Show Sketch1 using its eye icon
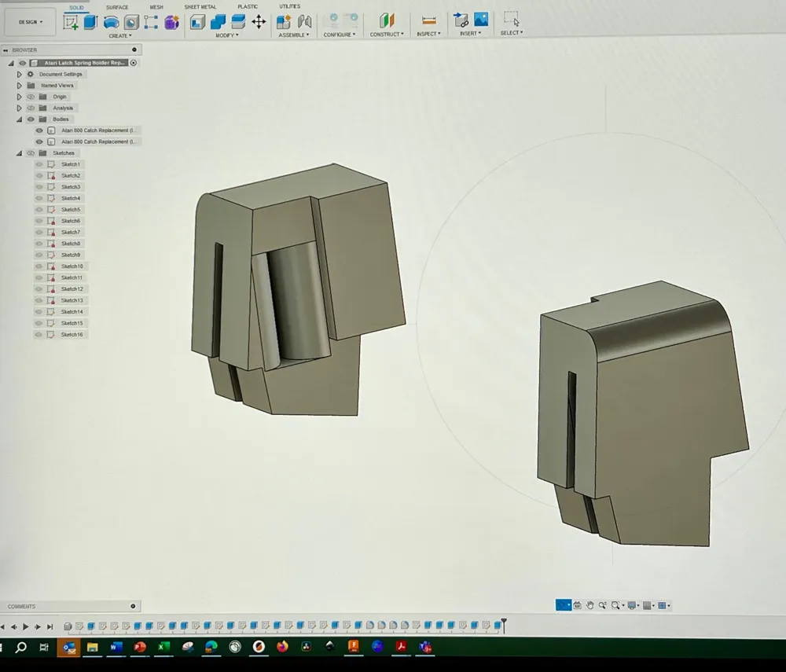Screen dimensions: 786x672 [x=39, y=164]
